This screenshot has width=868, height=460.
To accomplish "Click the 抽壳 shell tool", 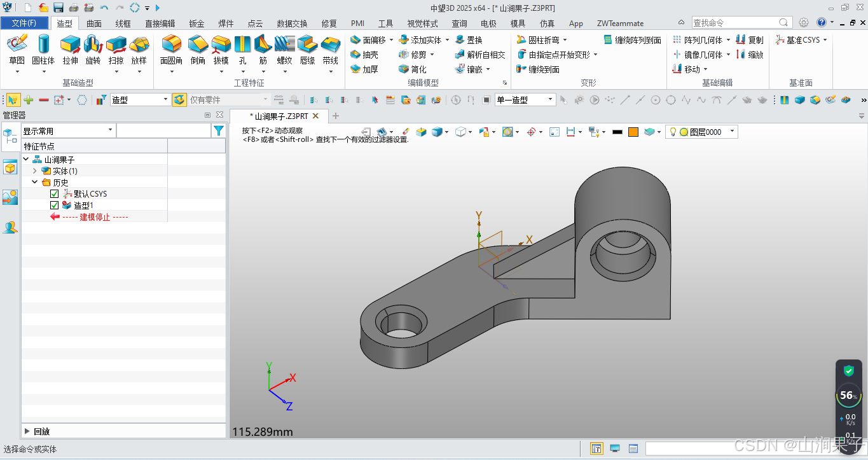I will click(364, 55).
